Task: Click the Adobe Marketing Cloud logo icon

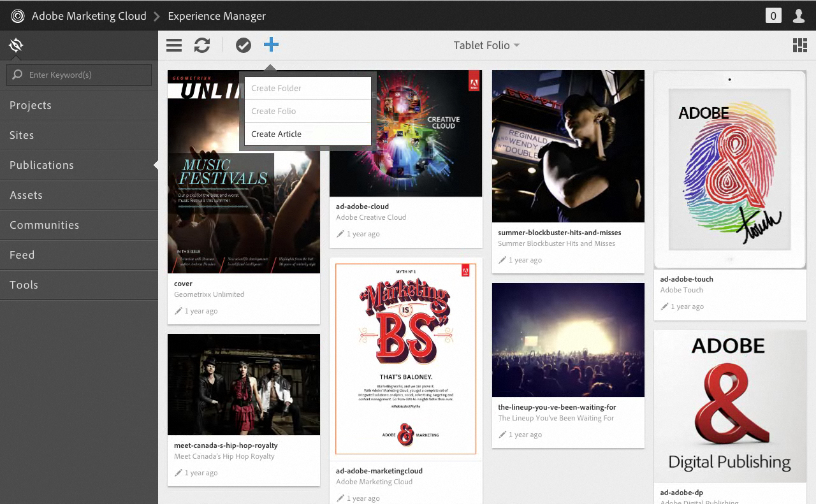Action: point(18,16)
